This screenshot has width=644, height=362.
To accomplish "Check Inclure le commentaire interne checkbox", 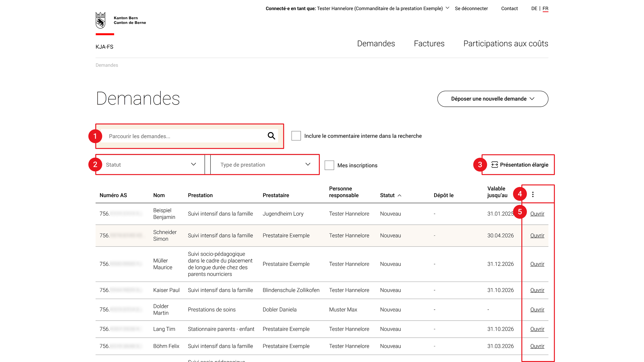I will pyautogui.click(x=296, y=136).
